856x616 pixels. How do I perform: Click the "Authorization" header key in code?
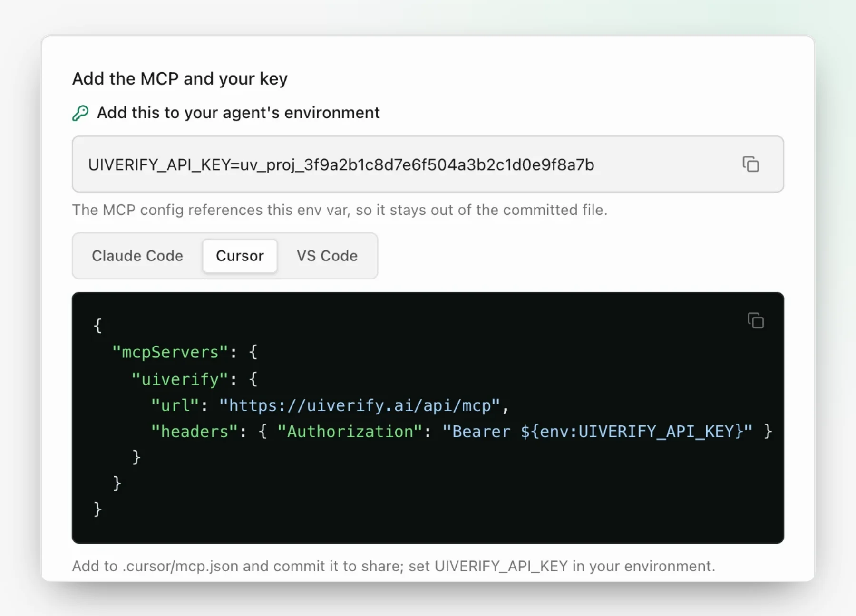[x=350, y=432]
